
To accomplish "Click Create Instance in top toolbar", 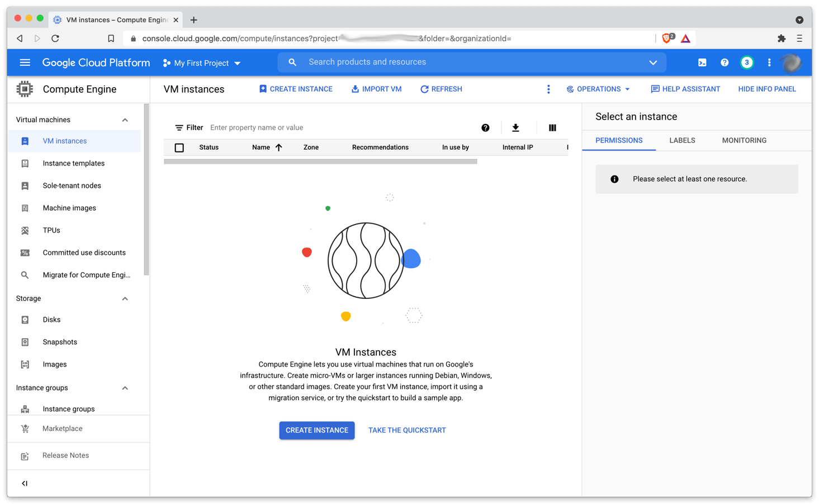I will (296, 89).
